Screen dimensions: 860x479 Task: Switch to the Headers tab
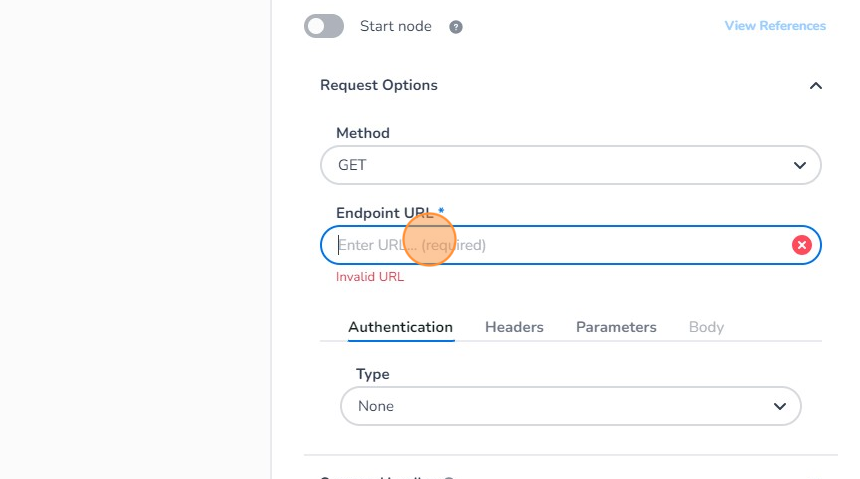(x=514, y=327)
